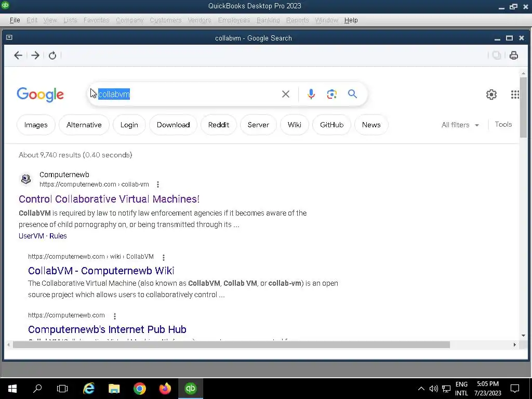Go back with the browser back arrow

18,55
